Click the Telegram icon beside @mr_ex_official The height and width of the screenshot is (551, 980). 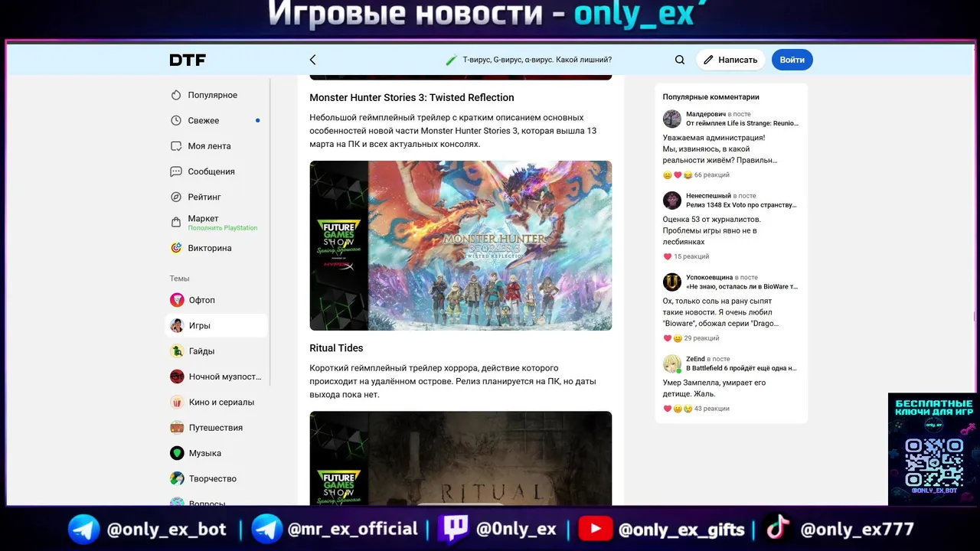tap(267, 529)
